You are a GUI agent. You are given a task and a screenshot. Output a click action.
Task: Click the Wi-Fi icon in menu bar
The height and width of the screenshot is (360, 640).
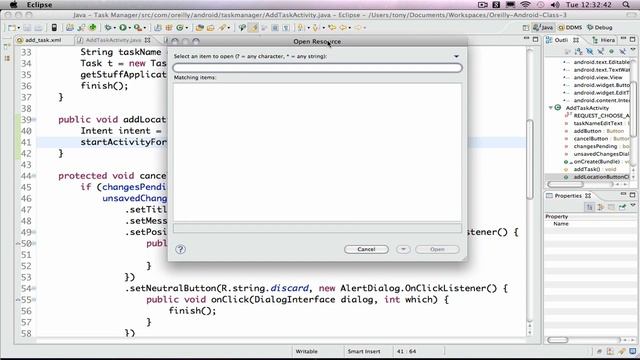click(x=525, y=5)
